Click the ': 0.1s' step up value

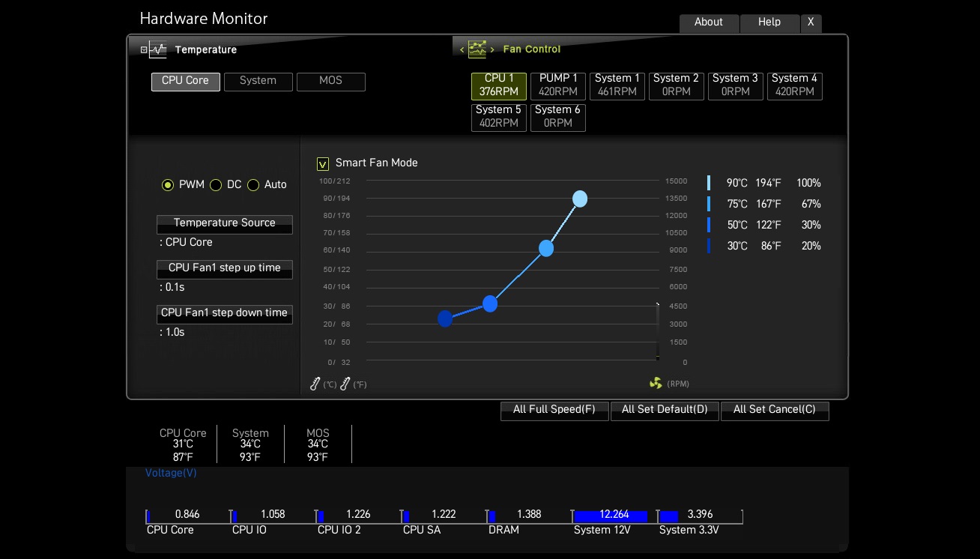pyautogui.click(x=172, y=287)
